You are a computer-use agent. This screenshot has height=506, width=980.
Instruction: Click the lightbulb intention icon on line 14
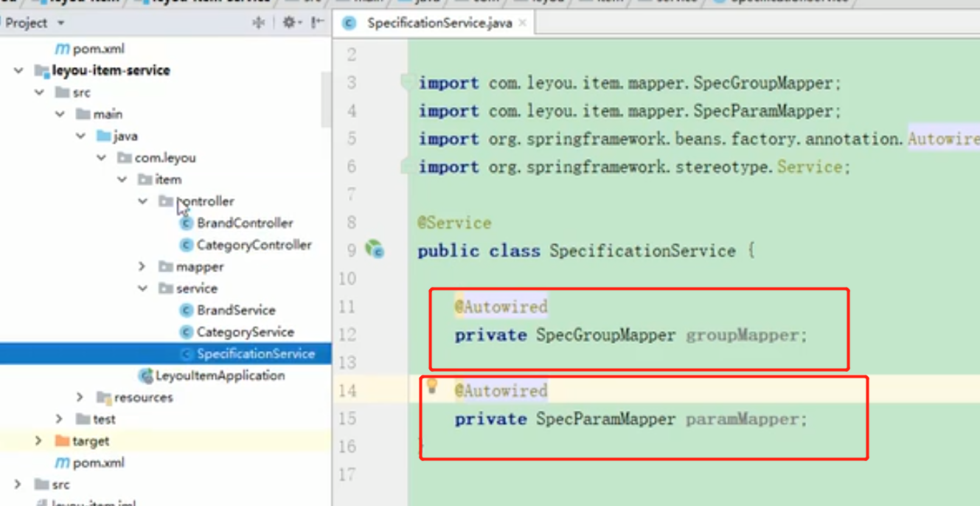pos(432,386)
